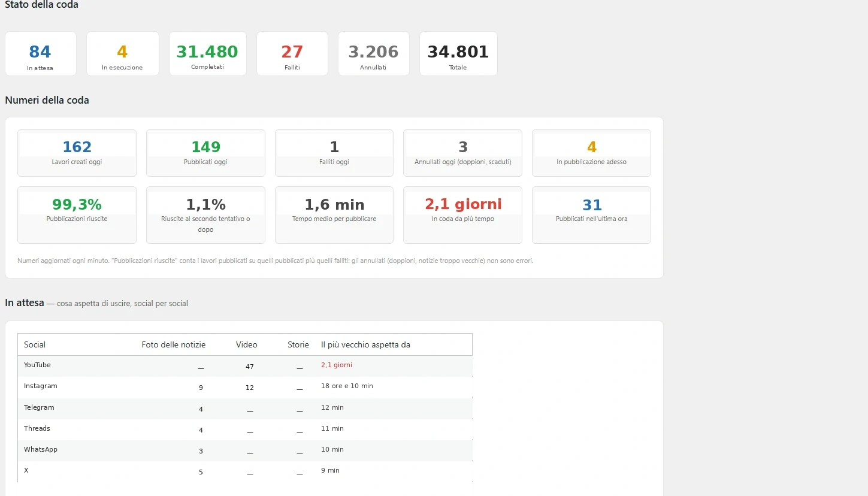Click the 'Falliti oggi' tile
Image resolution: width=868 pixels, height=496 pixels.
(334, 153)
